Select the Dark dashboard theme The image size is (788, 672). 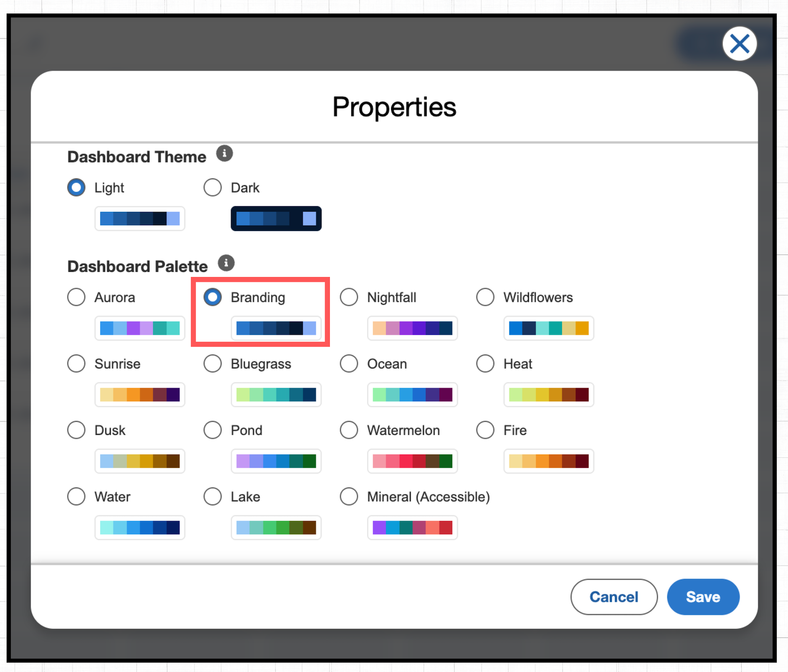point(212,187)
